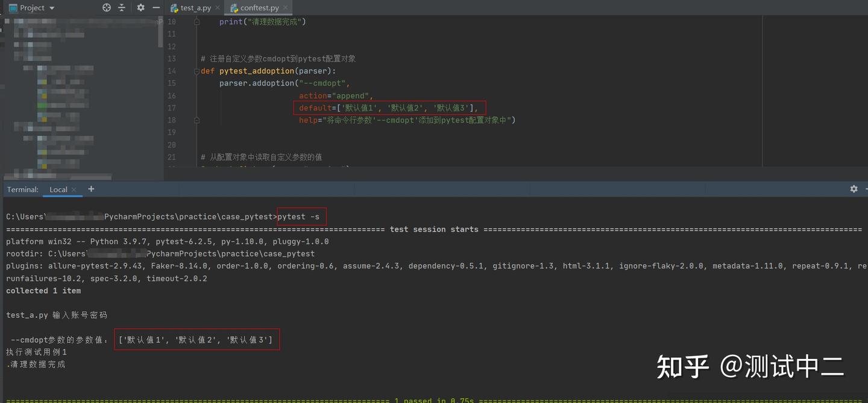Click the action="append" argument
This screenshot has height=403, width=868.
(x=336, y=96)
